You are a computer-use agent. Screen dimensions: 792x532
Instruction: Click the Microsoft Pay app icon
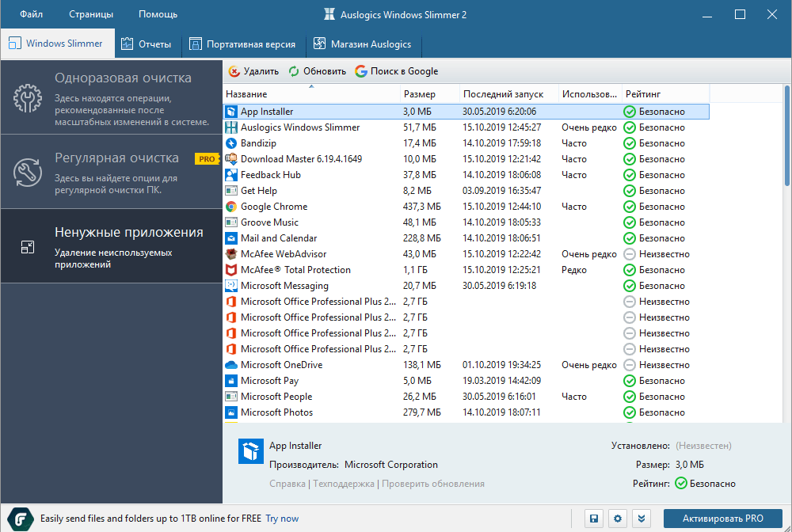point(230,381)
